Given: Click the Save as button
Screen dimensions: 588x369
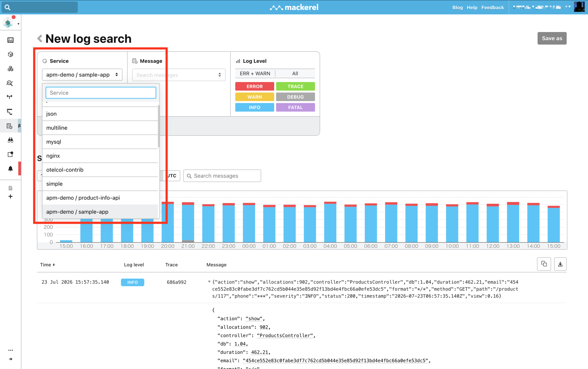Looking at the screenshot, I should click(x=552, y=38).
